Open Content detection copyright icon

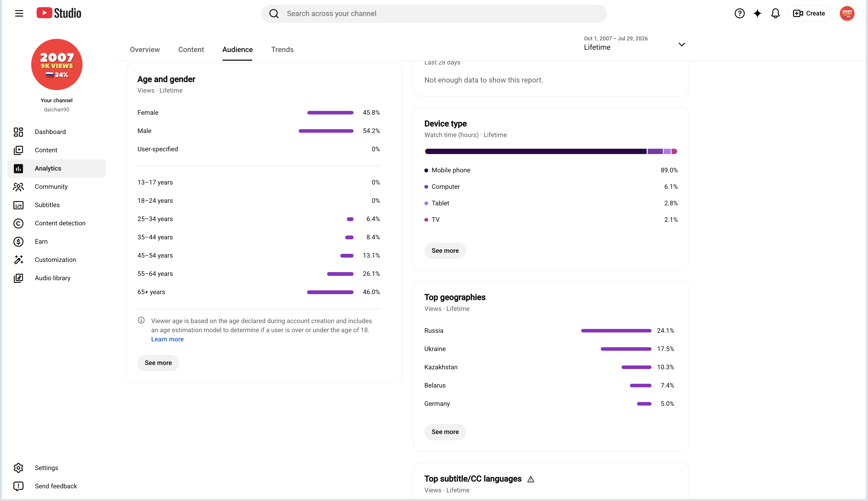tap(18, 223)
